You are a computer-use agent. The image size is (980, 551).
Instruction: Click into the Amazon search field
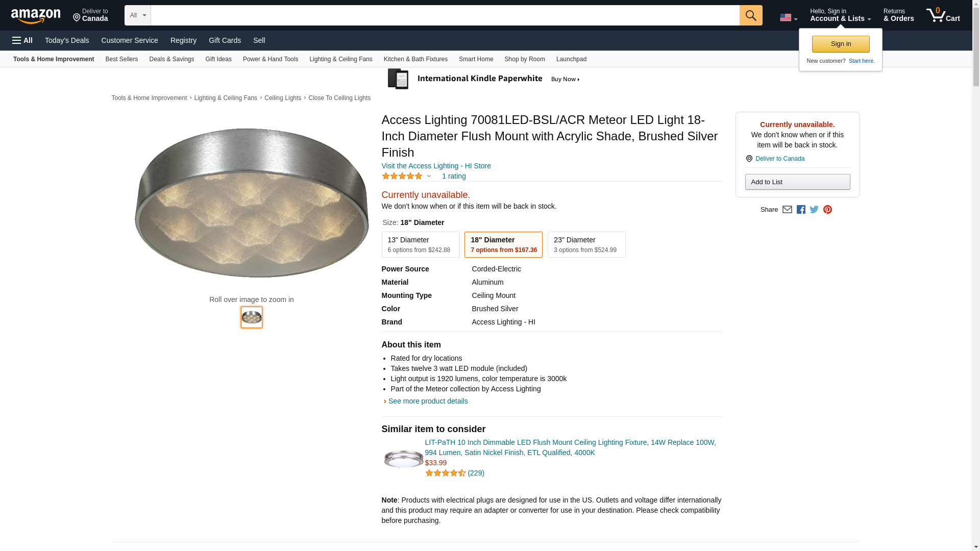coord(445,15)
